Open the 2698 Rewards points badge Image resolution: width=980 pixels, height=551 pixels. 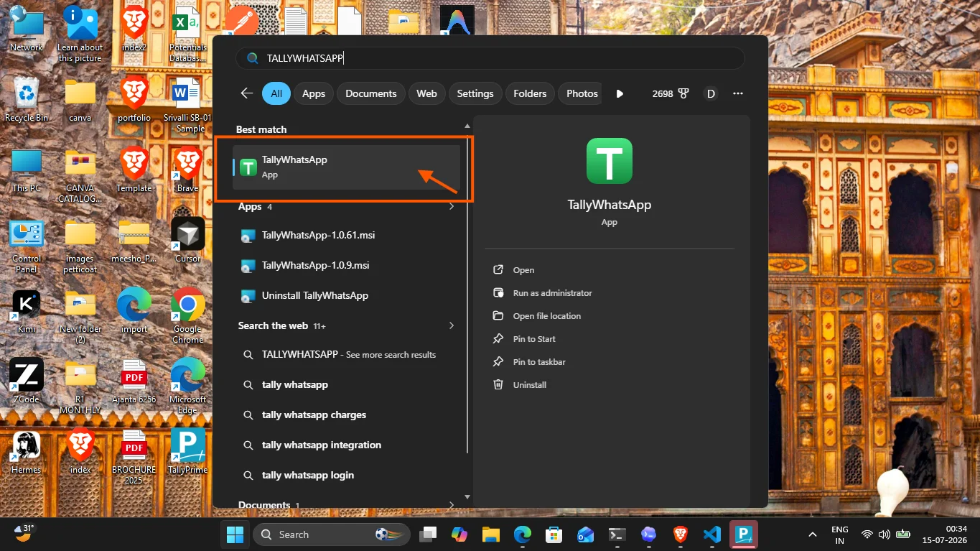[x=671, y=93]
